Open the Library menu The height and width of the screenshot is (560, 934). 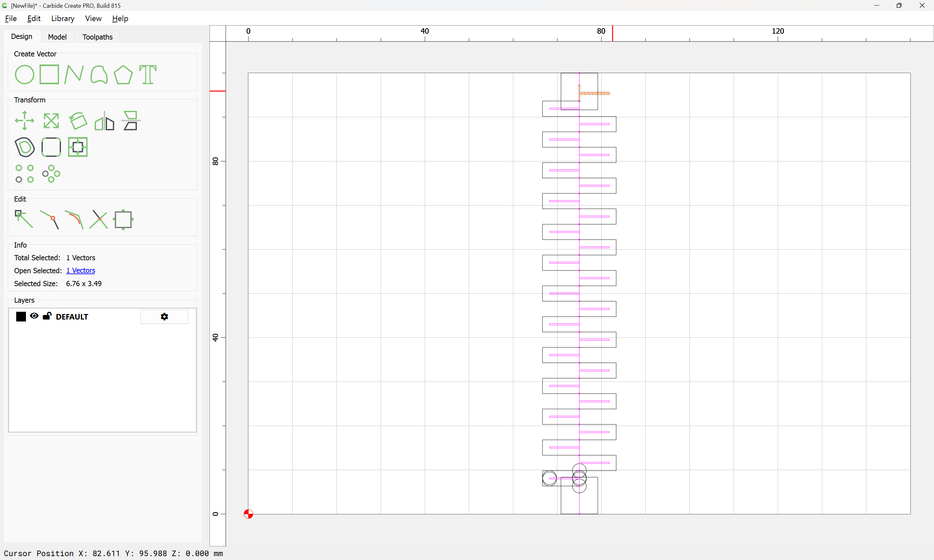pos(63,18)
